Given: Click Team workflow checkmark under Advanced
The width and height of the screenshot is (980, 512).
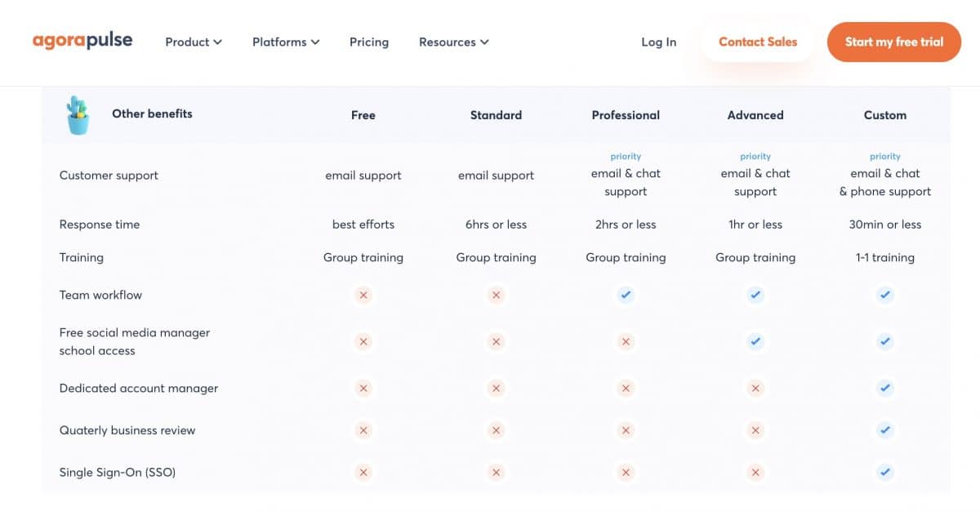Looking at the screenshot, I should (755, 295).
